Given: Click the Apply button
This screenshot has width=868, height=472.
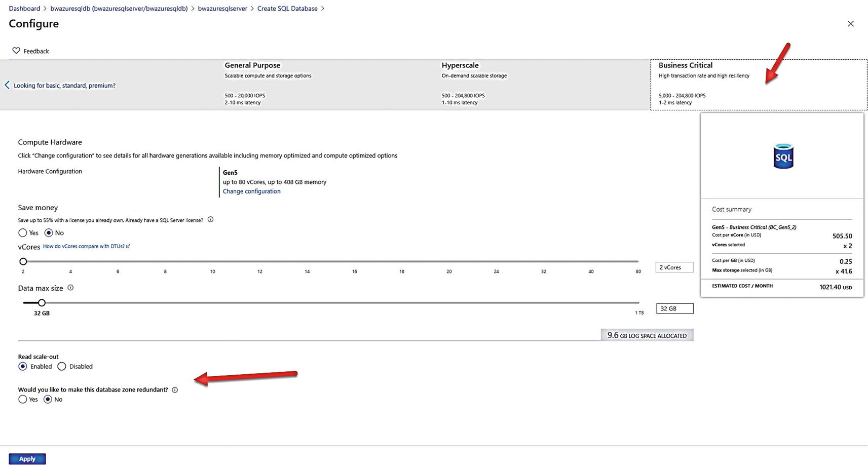Looking at the screenshot, I should 27,459.
